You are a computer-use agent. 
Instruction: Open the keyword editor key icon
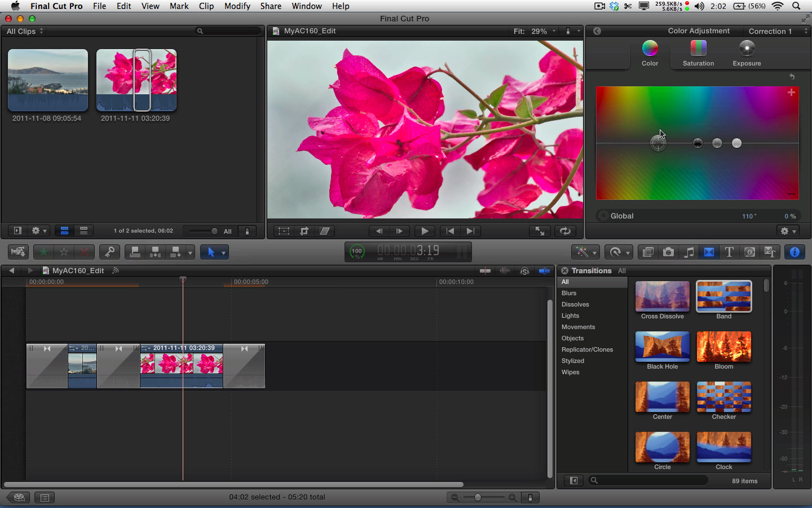click(109, 252)
